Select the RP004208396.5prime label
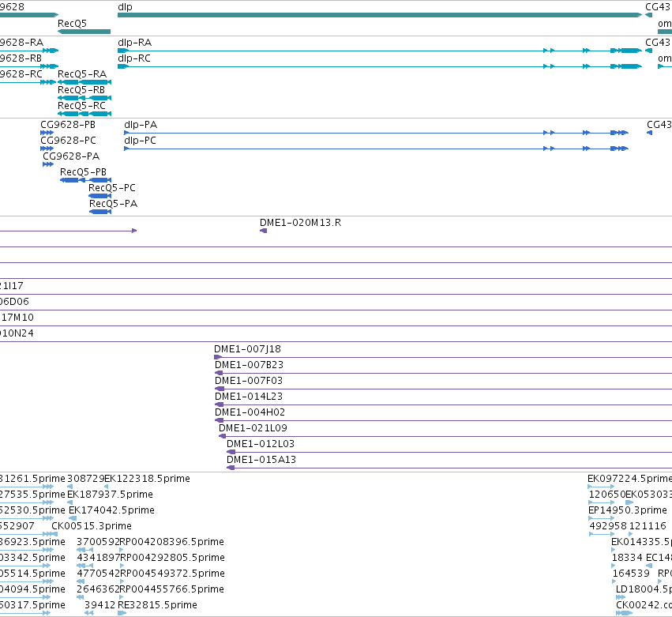The width and height of the screenshot is (672, 617). 171,542
